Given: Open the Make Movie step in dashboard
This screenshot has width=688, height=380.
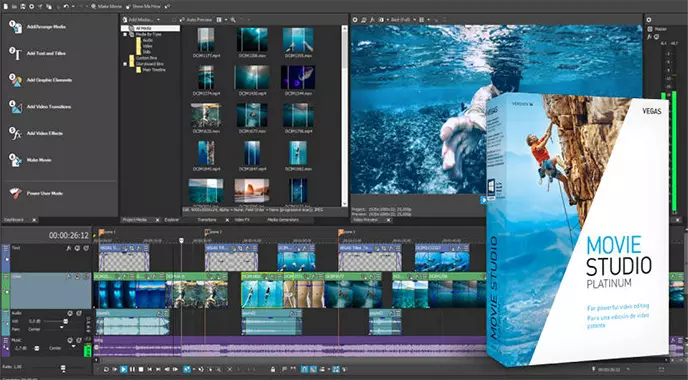Looking at the screenshot, I should click(x=30, y=160).
